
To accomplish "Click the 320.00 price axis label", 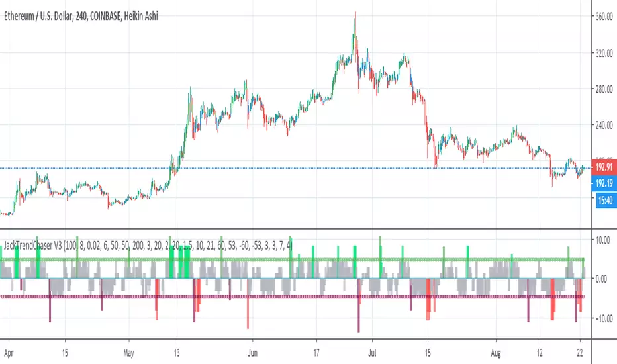I will click(x=604, y=53).
